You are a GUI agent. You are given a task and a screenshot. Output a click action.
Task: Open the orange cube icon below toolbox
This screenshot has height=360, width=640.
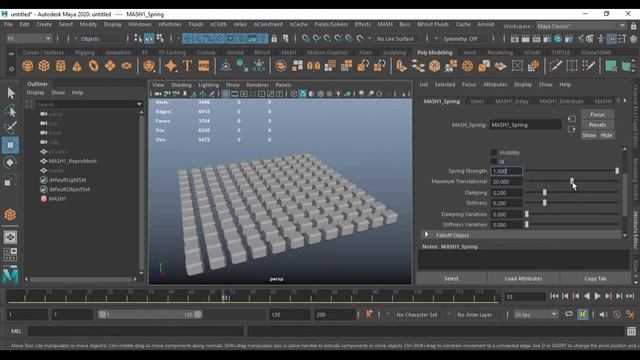10,214
